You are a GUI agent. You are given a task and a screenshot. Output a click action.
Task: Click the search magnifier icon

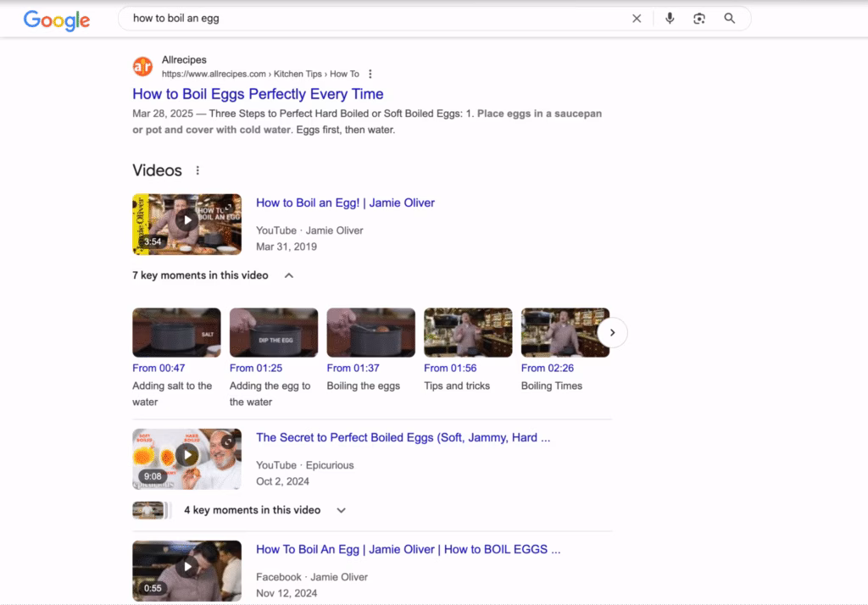pyautogui.click(x=730, y=18)
